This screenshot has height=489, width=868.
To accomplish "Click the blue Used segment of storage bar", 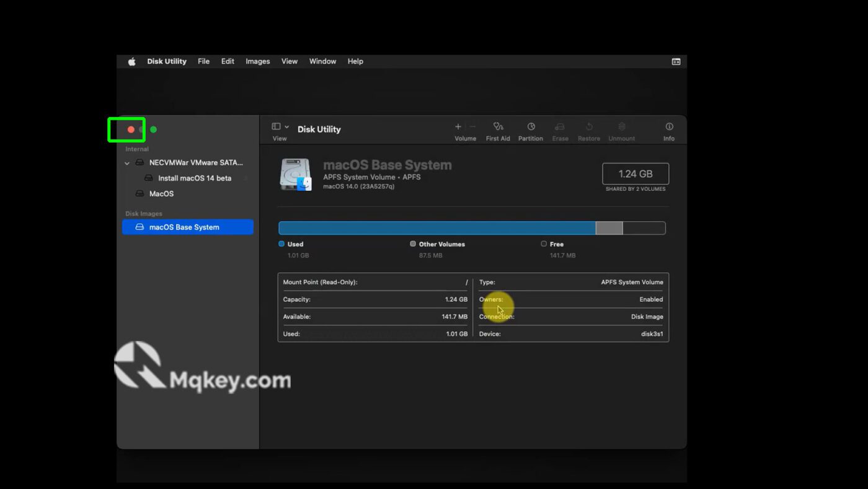I will (x=437, y=228).
